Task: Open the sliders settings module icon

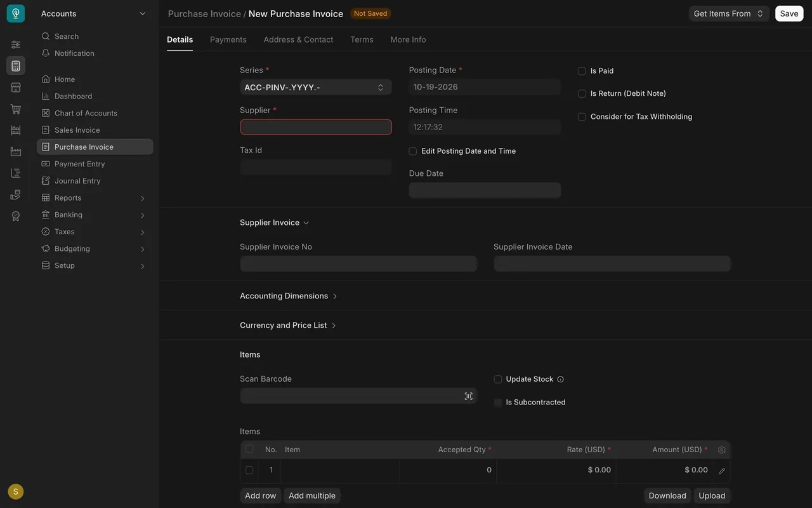Action: click(x=16, y=44)
